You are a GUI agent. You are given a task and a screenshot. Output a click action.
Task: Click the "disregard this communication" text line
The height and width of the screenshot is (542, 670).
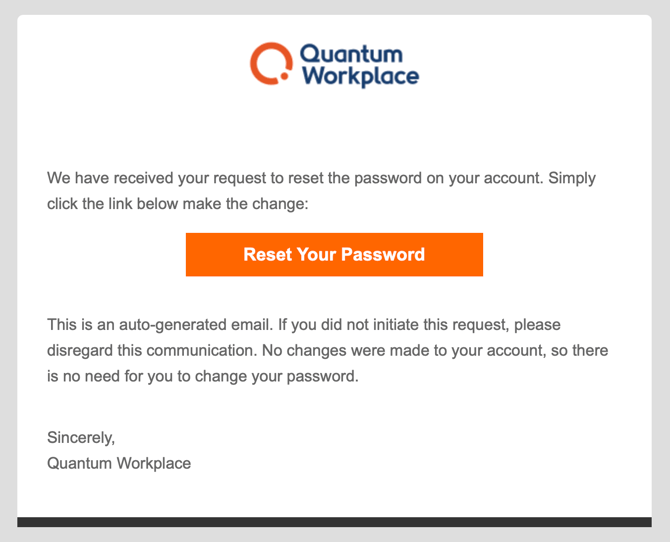[328, 351]
